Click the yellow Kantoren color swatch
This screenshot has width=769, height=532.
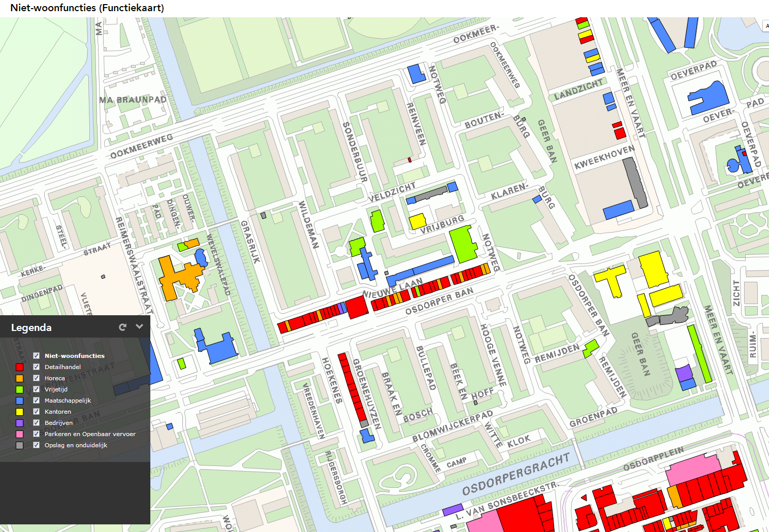pyautogui.click(x=19, y=412)
